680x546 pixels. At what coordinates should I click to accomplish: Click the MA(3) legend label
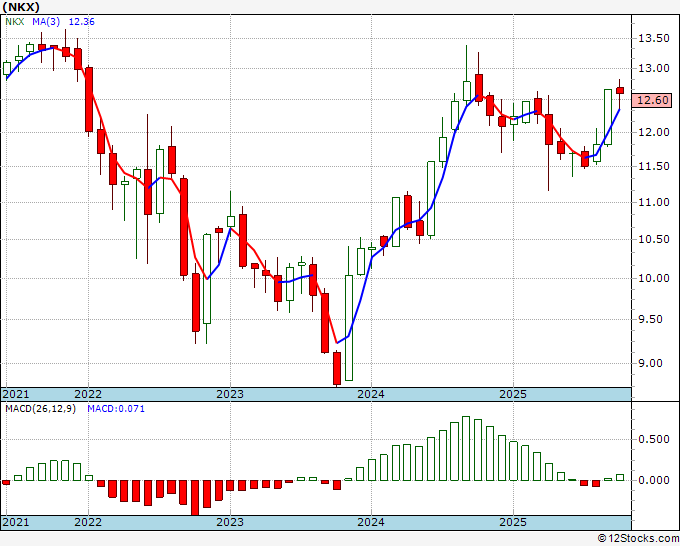click(46, 22)
